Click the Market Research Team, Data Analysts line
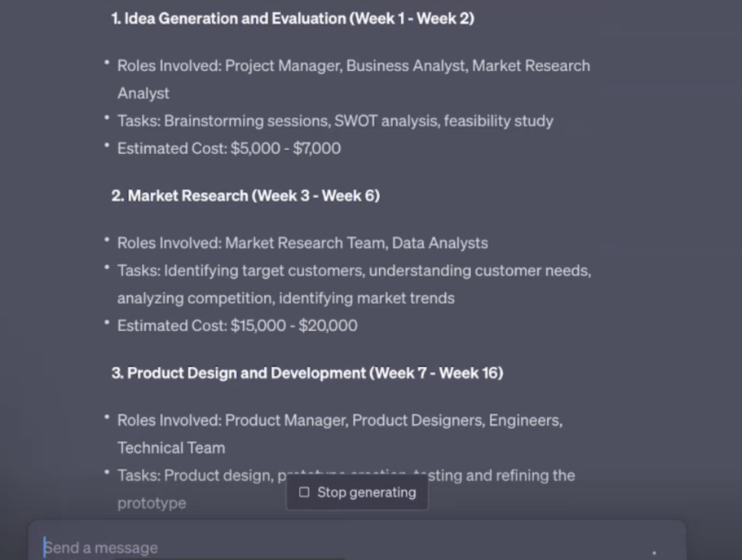 302,243
